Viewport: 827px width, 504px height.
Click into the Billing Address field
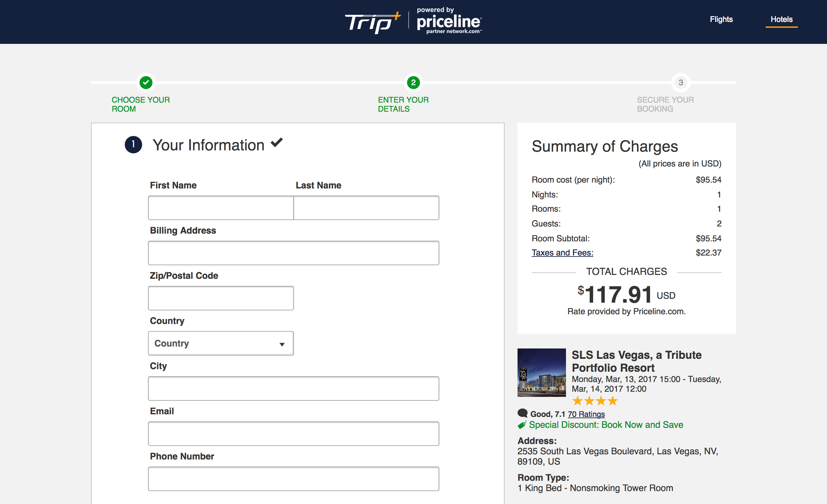click(293, 253)
